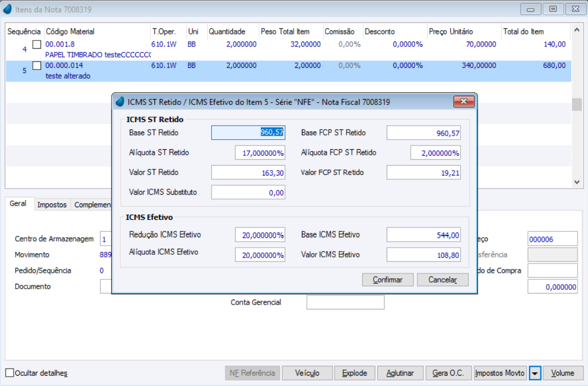Focus the Base ST Retido field
The width and height of the screenshot is (588, 386).
point(248,133)
